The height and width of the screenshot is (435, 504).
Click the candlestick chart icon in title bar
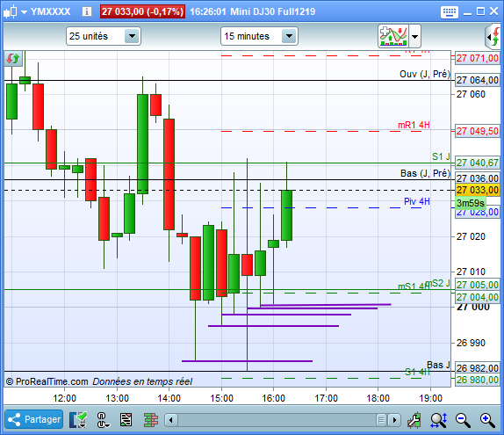[x=10, y=12]
